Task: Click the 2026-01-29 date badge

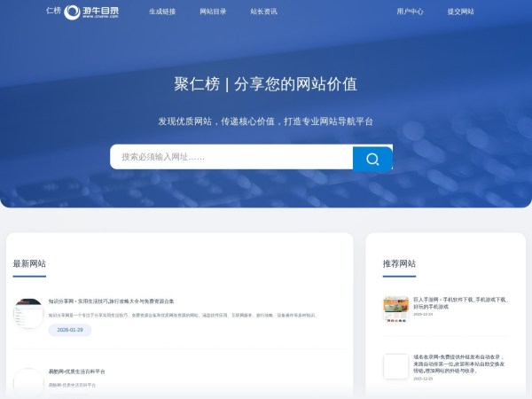Action: click(70, 330)
